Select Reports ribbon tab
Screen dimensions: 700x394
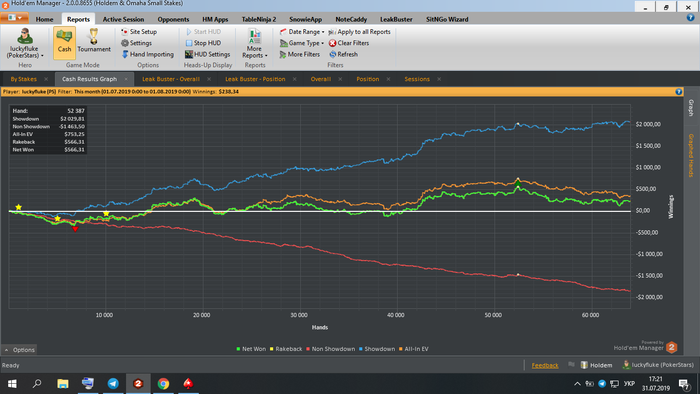pyautogui.click(x=78, y=19)
